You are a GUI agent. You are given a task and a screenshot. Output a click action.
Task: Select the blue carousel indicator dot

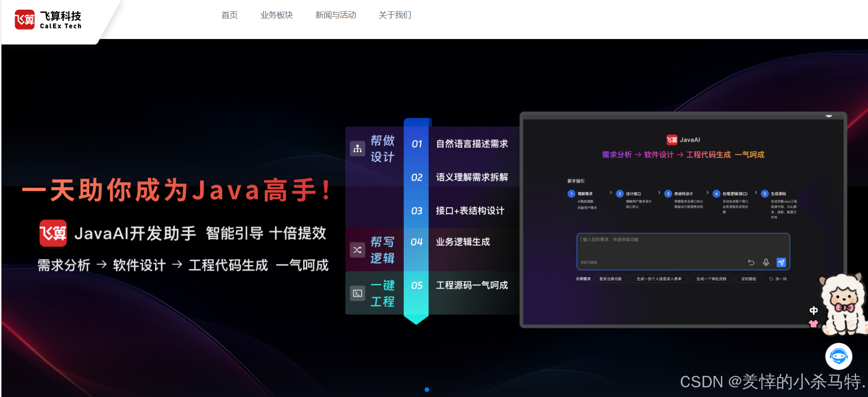point(427,390)
